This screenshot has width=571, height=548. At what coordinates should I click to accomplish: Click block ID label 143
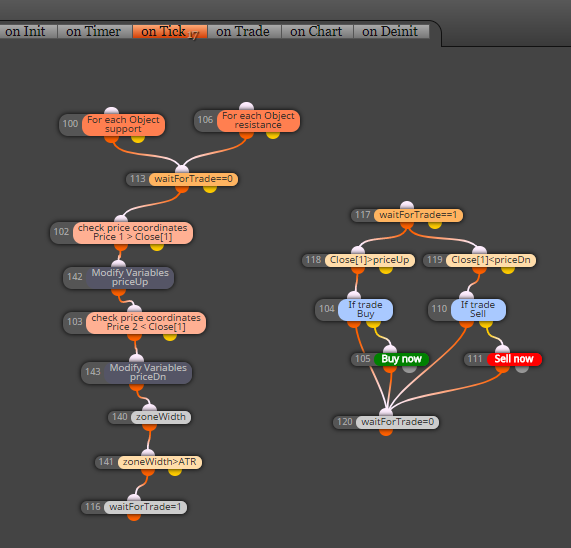[93, 372]
